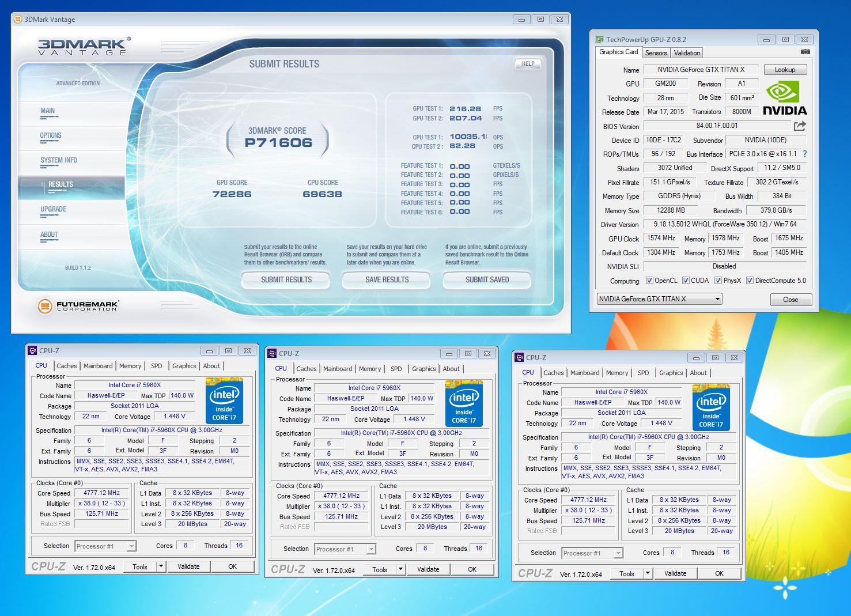
Task: Click the CPU score 69638
Action: pyautogui.click(x=322, y=194)
